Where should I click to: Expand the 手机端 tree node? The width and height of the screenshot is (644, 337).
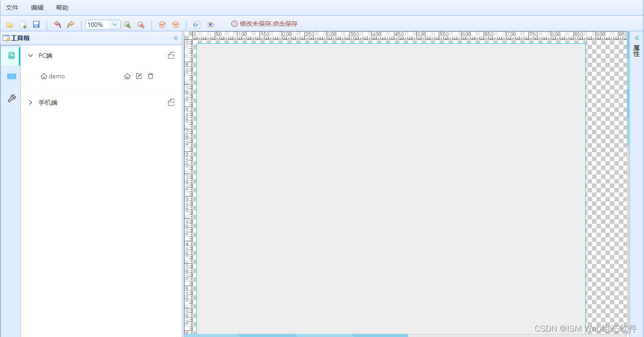[x=30, y=102]
